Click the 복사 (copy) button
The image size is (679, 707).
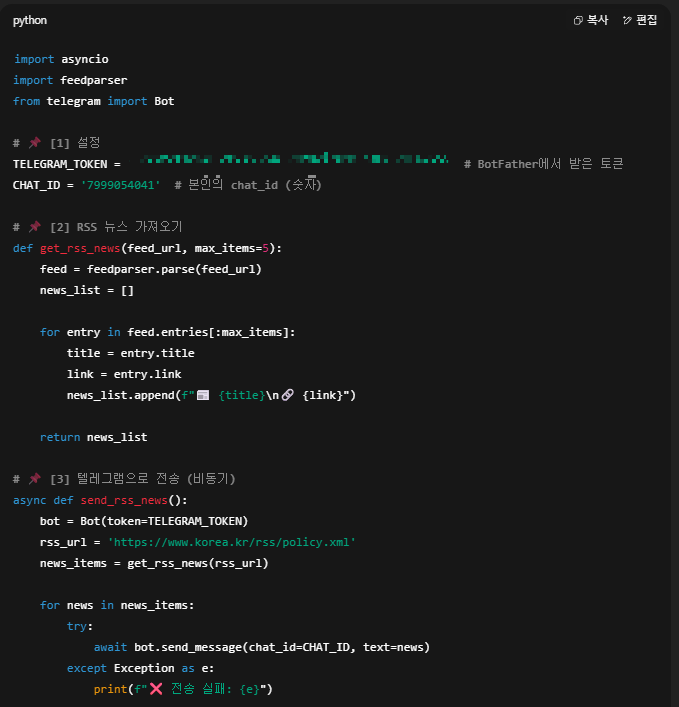[x=591, y=20]
